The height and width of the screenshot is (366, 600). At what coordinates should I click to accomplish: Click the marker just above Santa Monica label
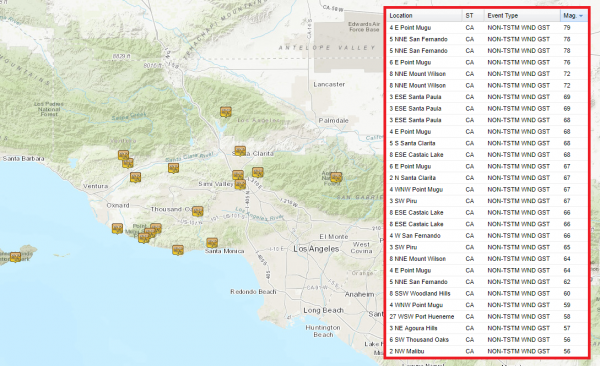(212, 243)
